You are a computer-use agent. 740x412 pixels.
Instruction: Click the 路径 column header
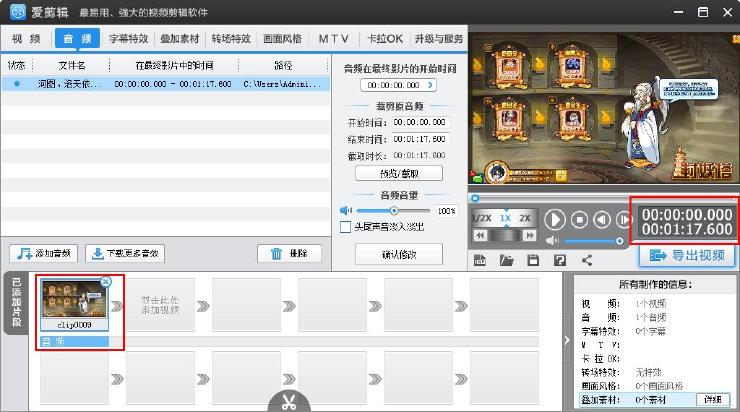point(283,65)
